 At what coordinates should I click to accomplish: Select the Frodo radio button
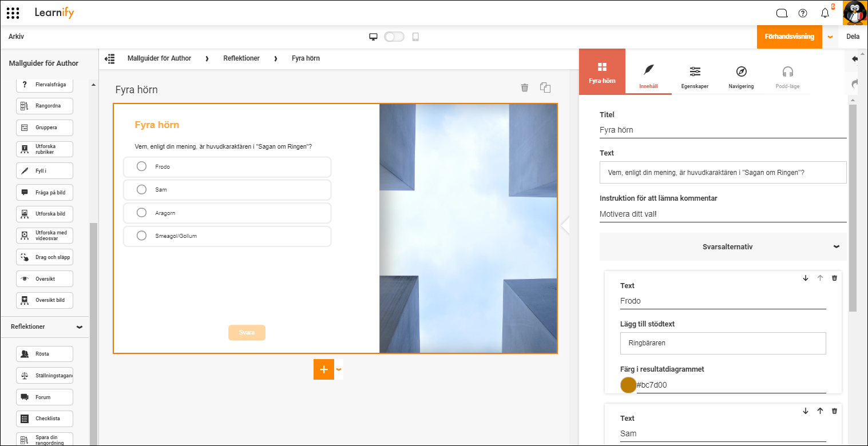point(141,166)
